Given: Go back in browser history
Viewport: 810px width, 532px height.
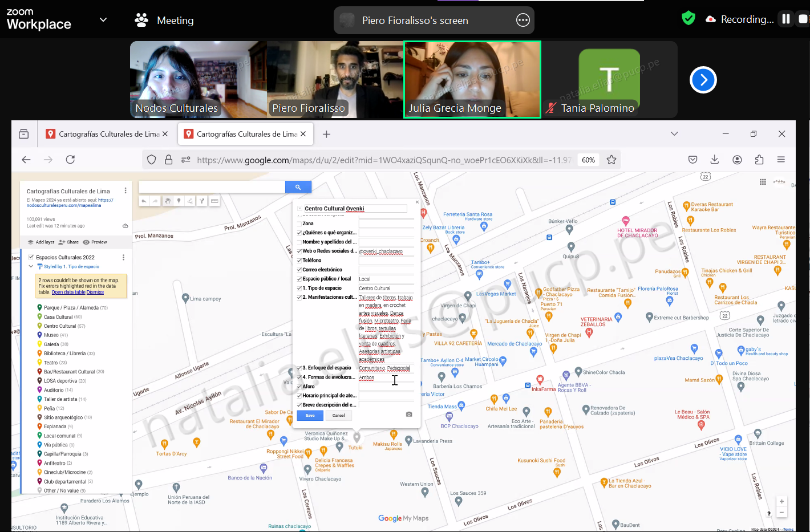Looking at the screenshot, I should (26, 160).
